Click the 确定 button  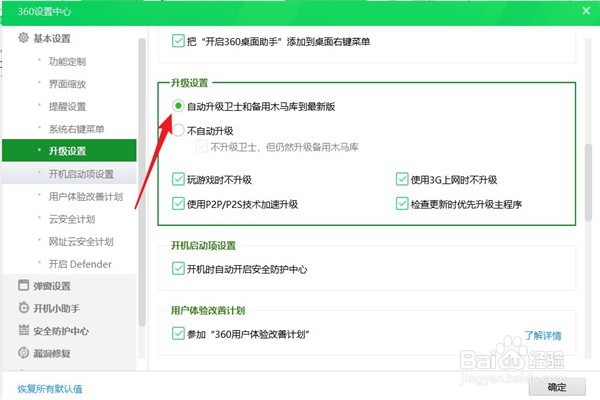(557, 387)
